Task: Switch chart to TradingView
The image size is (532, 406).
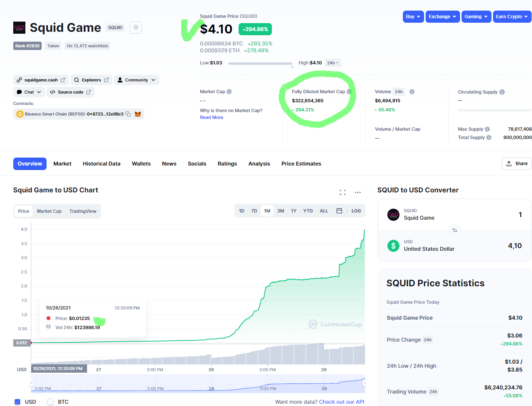Action: 83,211
